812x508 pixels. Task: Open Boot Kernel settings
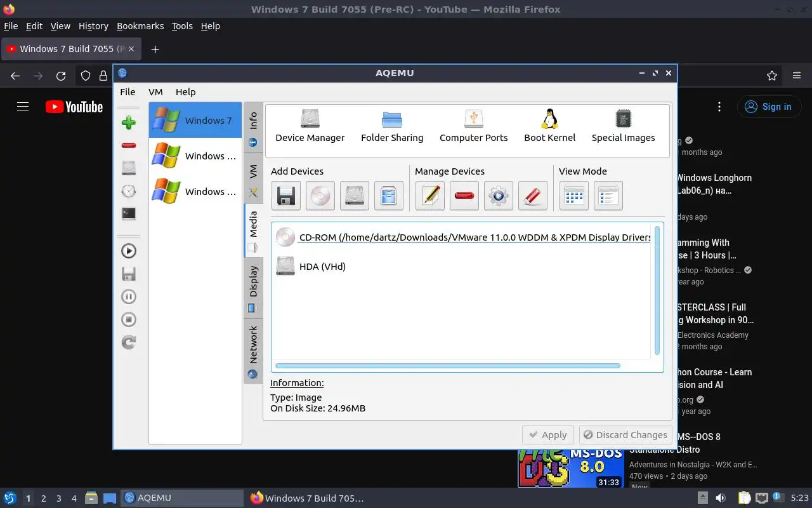click(x=550, y=126)
